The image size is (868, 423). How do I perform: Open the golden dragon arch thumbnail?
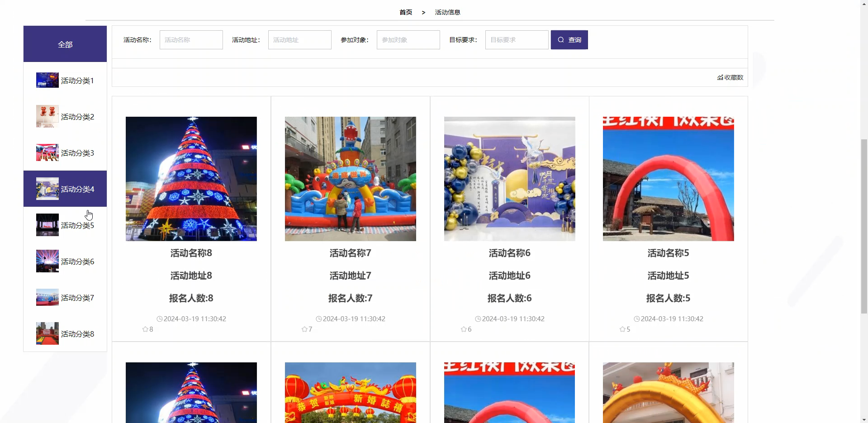pos(669,393)
